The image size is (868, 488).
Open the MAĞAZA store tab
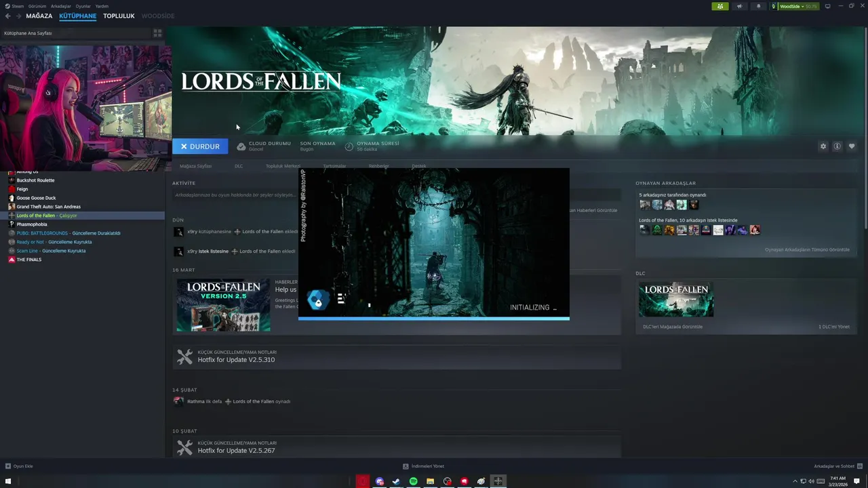[39, 16]
